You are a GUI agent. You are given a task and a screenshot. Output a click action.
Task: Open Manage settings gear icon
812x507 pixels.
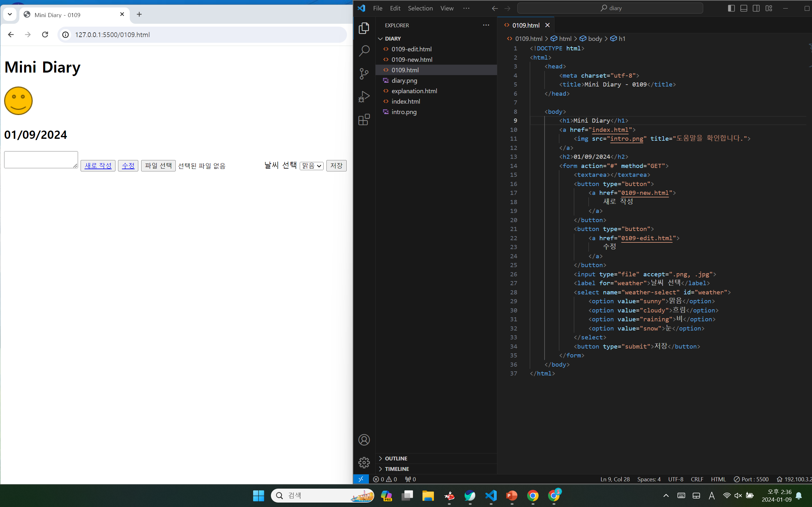364,462
